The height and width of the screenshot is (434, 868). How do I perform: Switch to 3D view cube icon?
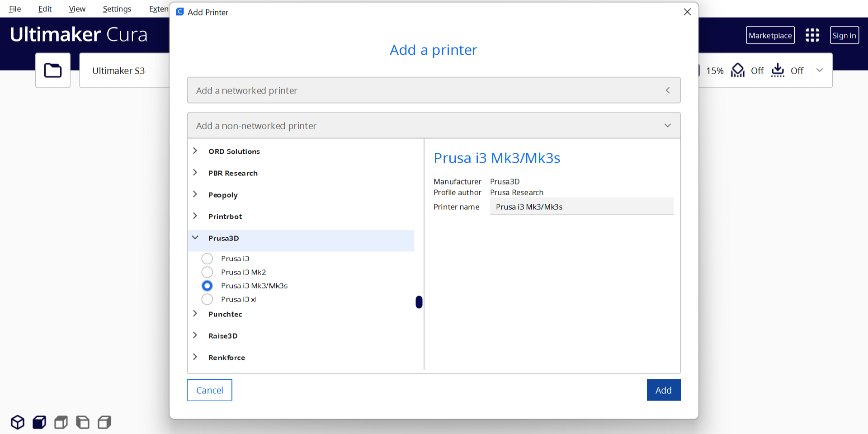[18, 422]
